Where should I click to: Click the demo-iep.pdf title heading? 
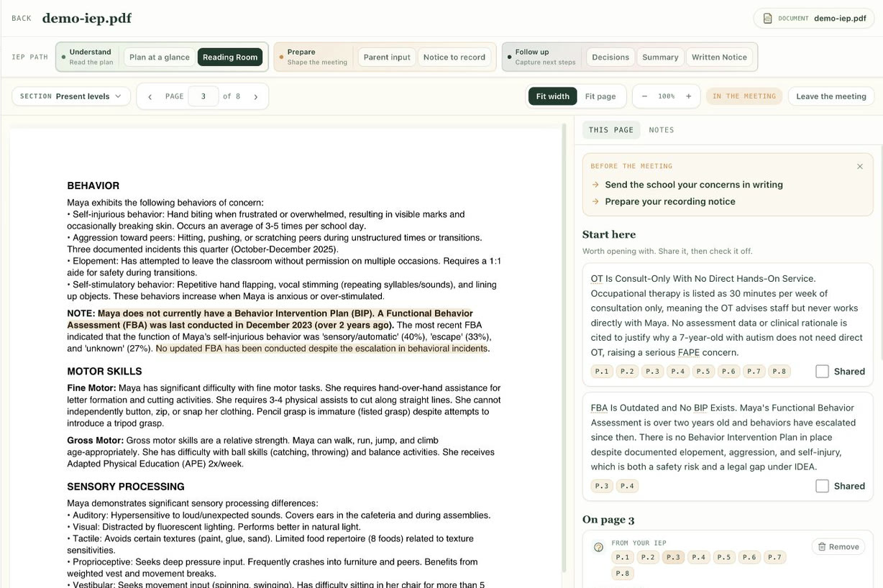tap(87, 18)
